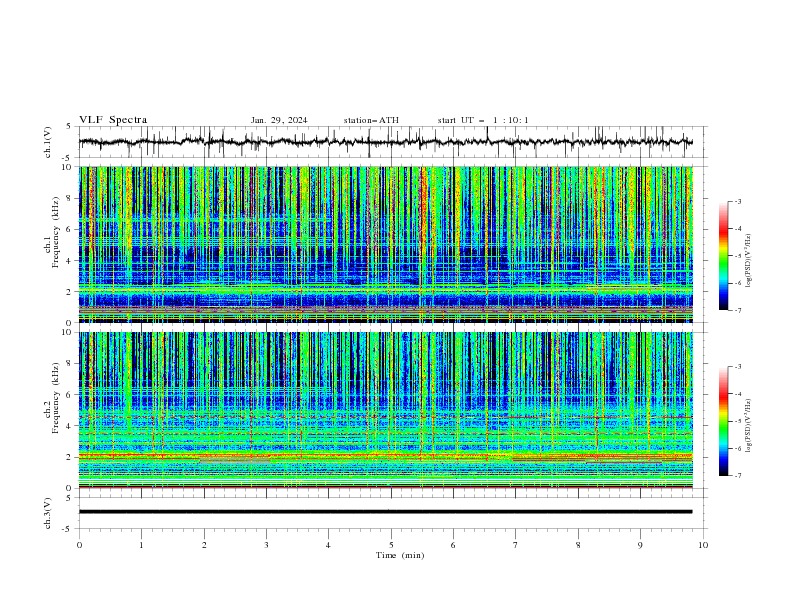Click the "station=ATH" header label

click(x=371, y=120)
